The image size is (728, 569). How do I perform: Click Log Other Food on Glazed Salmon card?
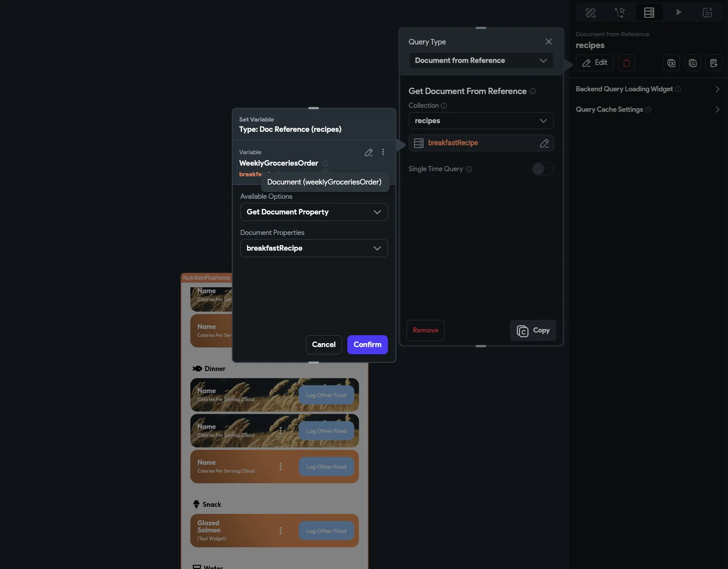326,531
